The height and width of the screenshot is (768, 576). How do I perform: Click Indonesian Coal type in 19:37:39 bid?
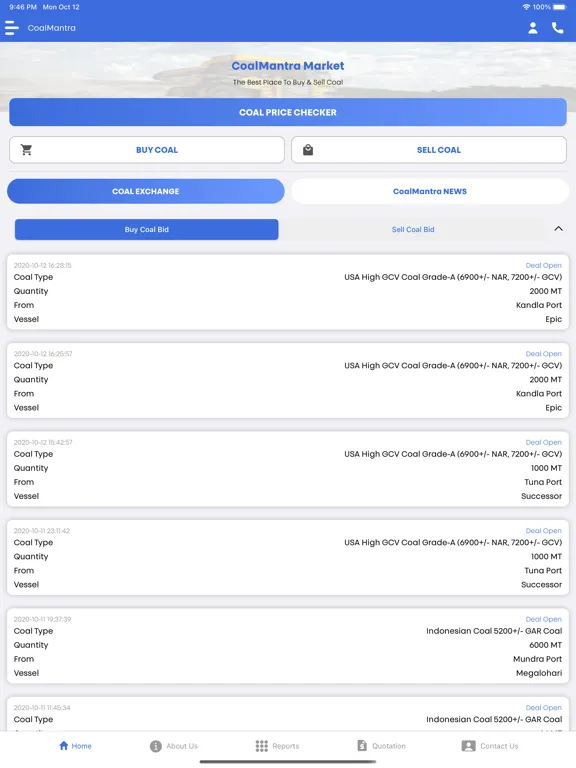click(x=494, y=631)
